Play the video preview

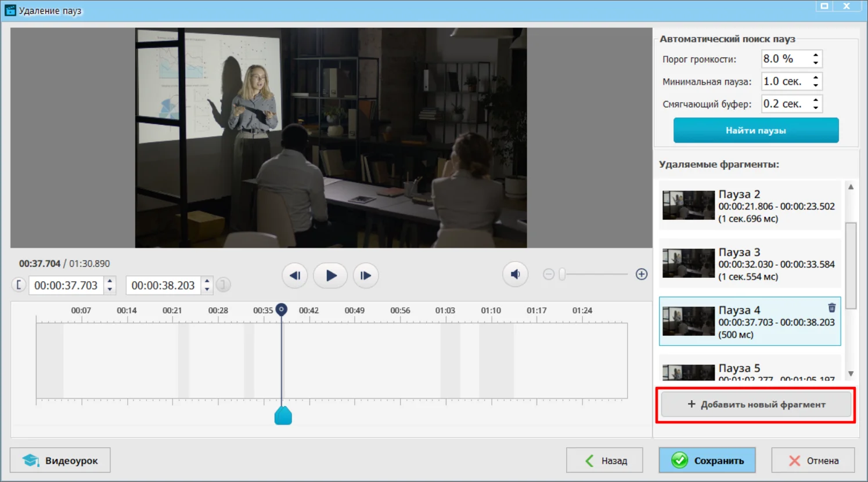point(330,276)
